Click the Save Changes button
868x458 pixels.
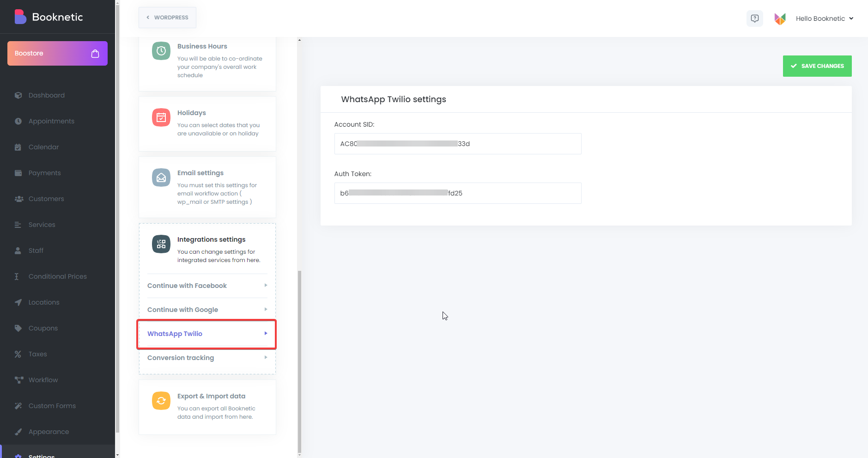click(817, 66)
